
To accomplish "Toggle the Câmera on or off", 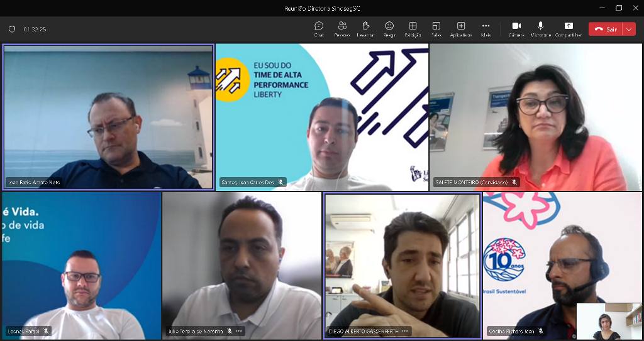I will pos(516,28).
